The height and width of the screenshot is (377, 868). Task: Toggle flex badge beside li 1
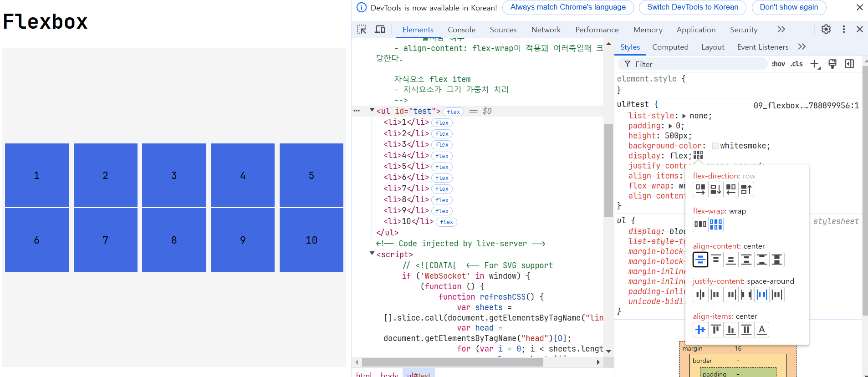(x=442, y=123)
